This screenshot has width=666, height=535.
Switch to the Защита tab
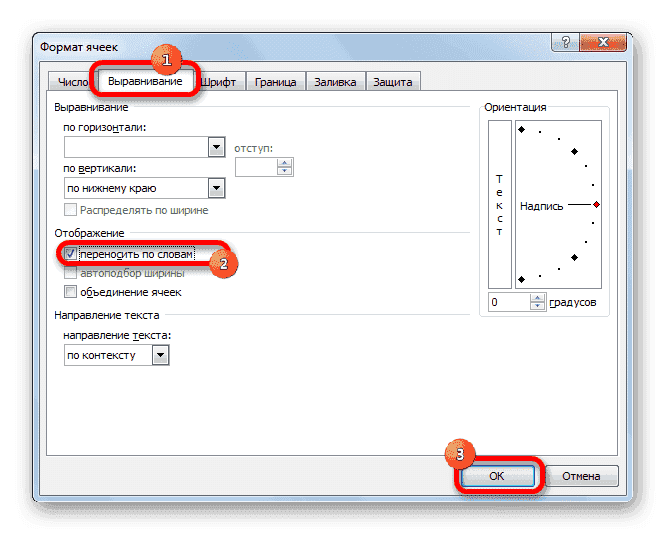[x=393, y=82]
